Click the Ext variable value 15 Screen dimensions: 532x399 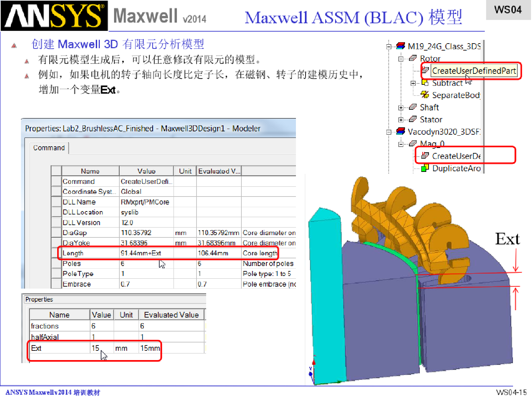tap(102, 348)
